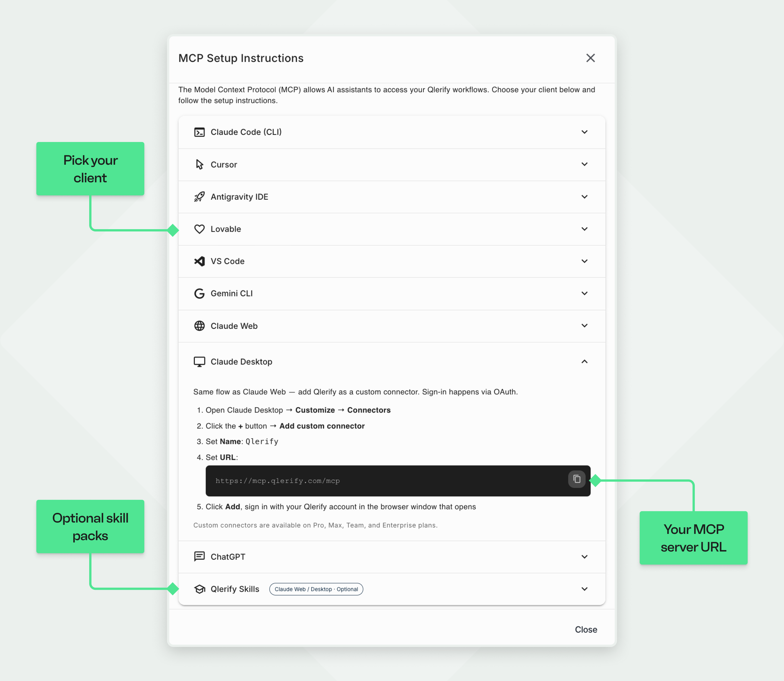Screen dimensions: 784x681
Task: Click the VS Code logo icon
Action: pos(199,261)
